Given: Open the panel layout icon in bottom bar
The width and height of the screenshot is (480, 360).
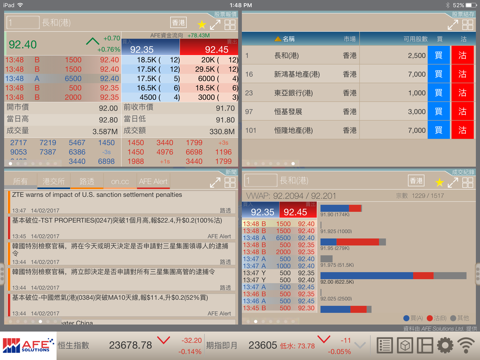Looking at the screenshot, I should (x=425, y=345).
